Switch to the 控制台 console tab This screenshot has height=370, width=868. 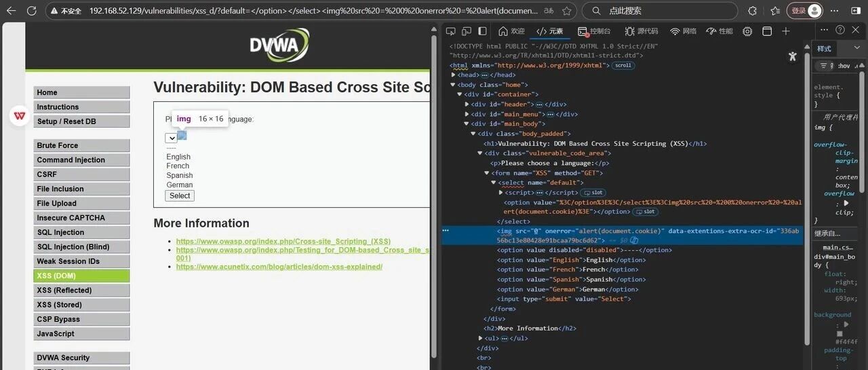tap(594, 31)
